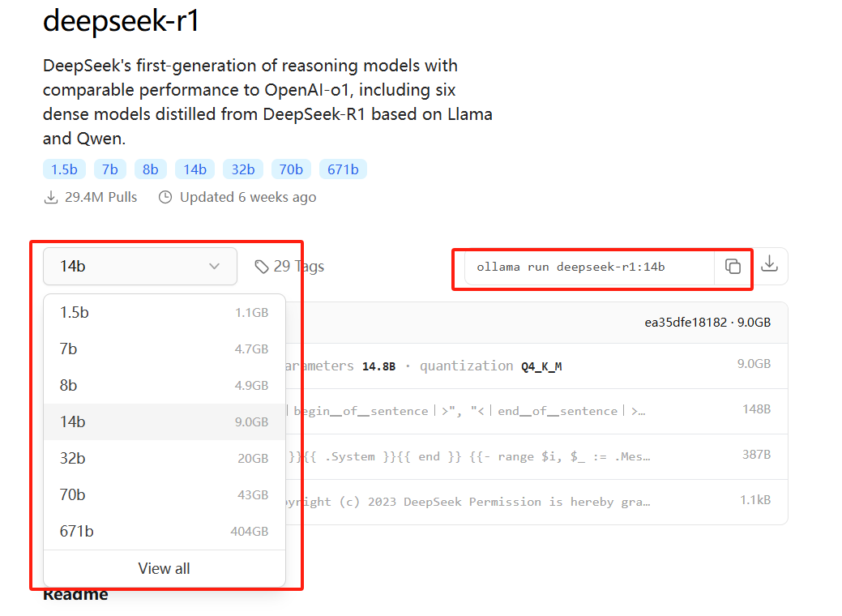Open the 671b blue tag badge
842x616 pixels.
pos(343,169)
